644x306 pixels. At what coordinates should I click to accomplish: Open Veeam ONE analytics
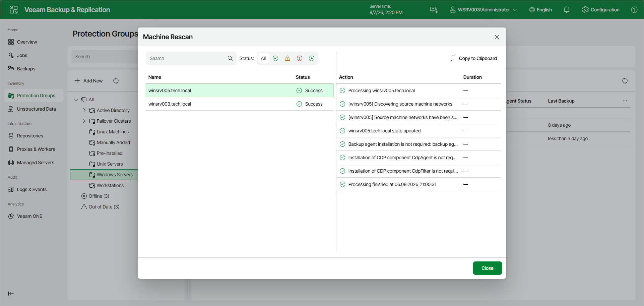pyautogui.click(x=34, y=216)
